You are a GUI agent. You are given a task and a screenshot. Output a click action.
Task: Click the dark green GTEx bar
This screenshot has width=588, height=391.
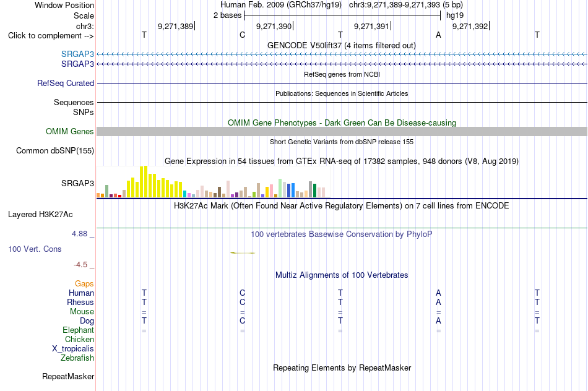pos(314,191)
